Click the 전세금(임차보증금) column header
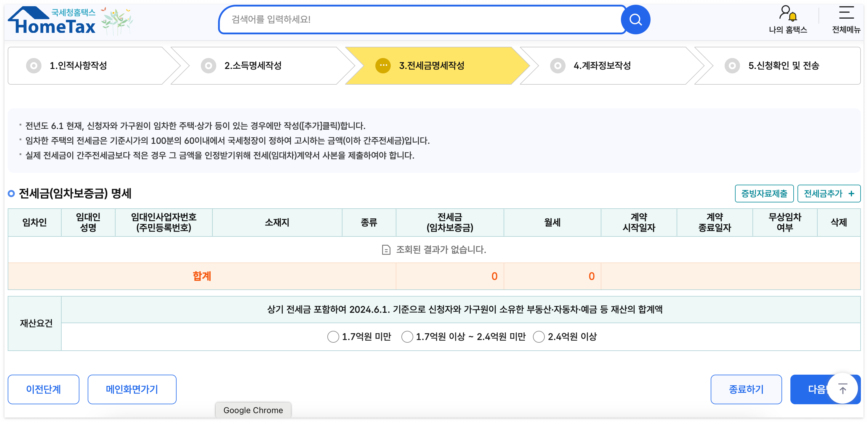The width and height of the screenshot is (868, 422). [x=450, y=223]
